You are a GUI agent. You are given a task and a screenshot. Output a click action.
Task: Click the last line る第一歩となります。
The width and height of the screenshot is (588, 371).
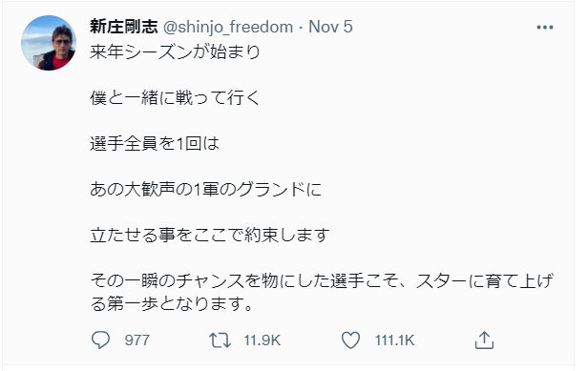pos(172,304)
